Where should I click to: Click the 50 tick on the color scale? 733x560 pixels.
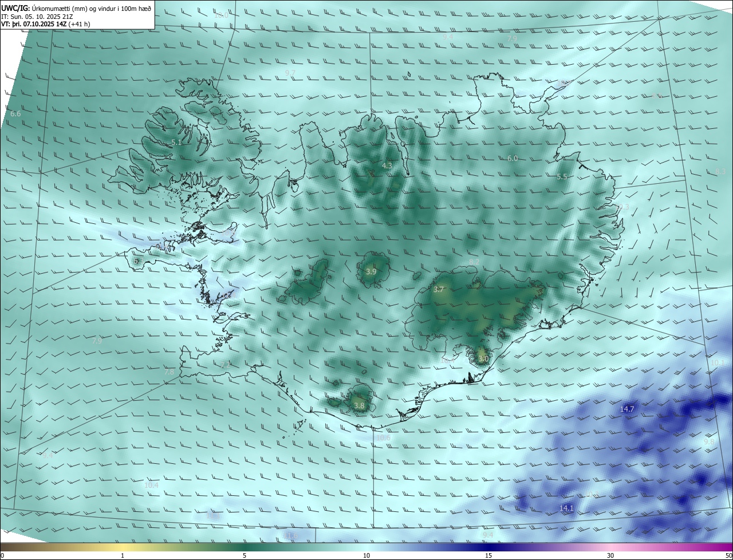[728, 555]
